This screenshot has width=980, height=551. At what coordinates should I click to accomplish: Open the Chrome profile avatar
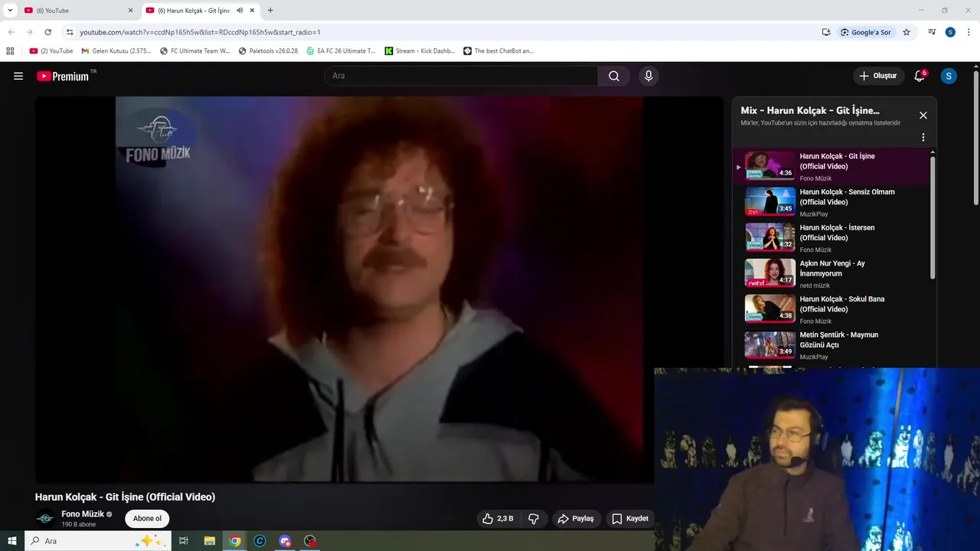[950, 32]
